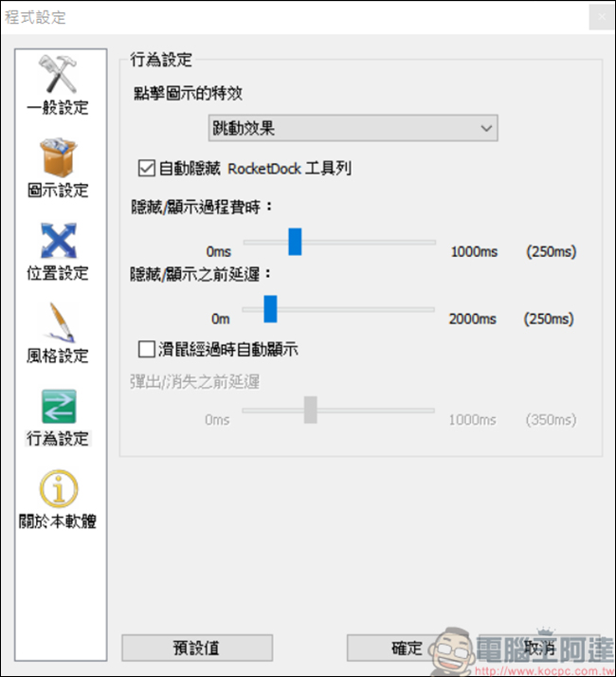
Task: Confirm settings with 確定 button
Action: click(407, 648)
